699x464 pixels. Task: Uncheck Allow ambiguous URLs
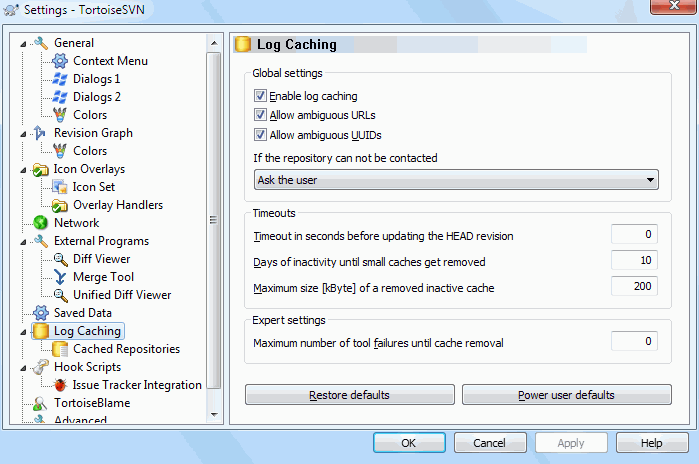point(260,115)
